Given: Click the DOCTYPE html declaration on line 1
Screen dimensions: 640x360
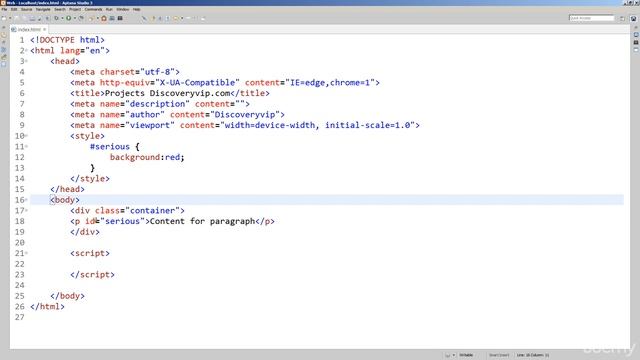Looking at the screenshot, I should pos(67,40).
